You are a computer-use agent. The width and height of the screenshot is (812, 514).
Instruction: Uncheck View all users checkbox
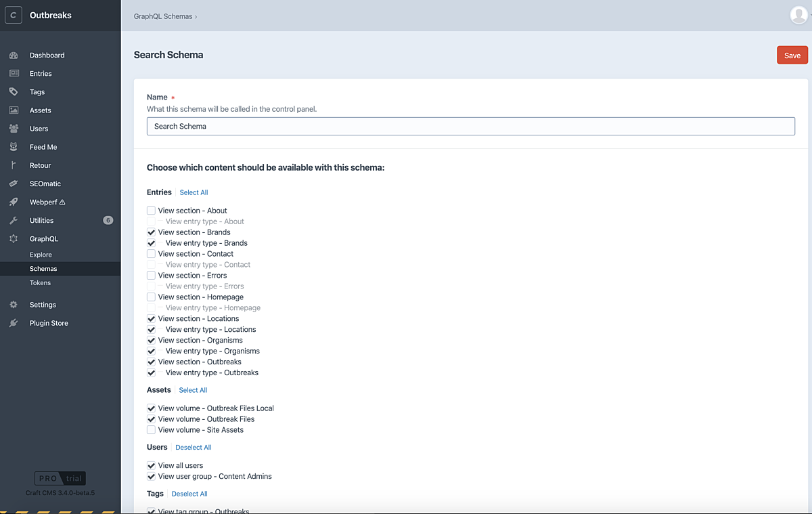(151, 465)
